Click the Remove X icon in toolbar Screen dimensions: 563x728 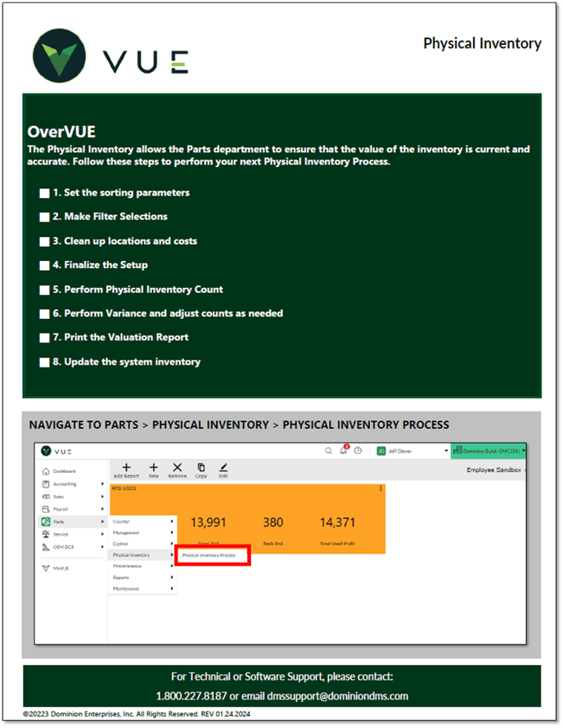pyautogui.click(x=177, y=467)
